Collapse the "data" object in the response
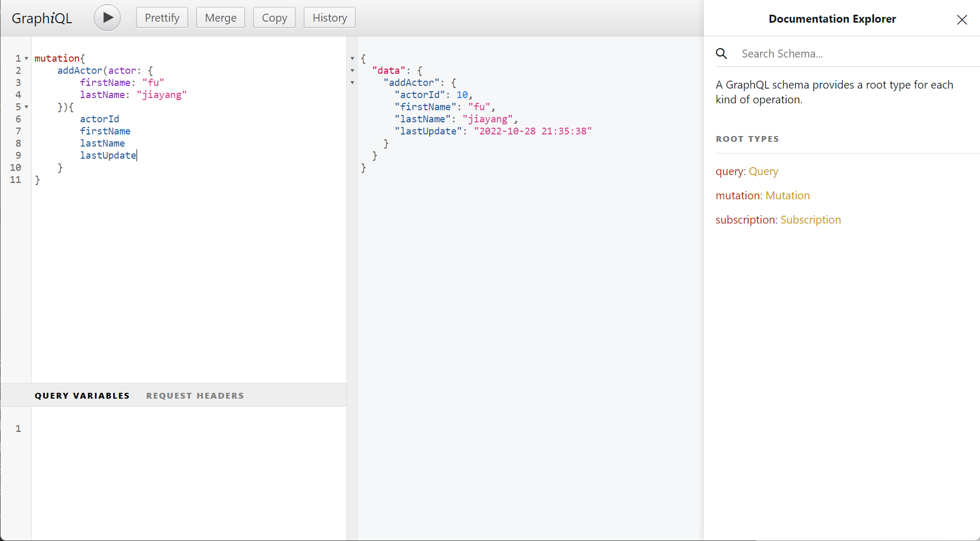 point(352,71)
